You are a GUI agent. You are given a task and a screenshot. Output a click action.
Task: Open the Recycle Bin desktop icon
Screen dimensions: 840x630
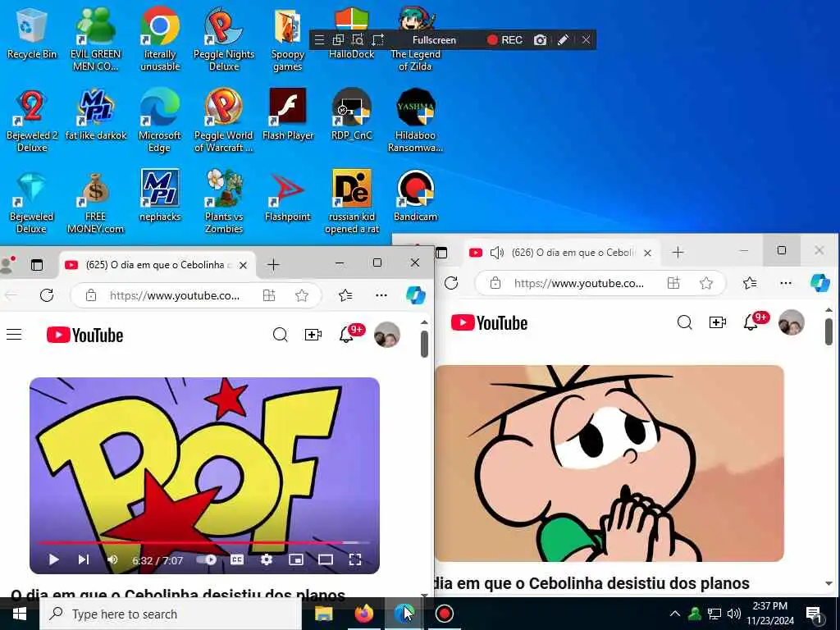32,34
